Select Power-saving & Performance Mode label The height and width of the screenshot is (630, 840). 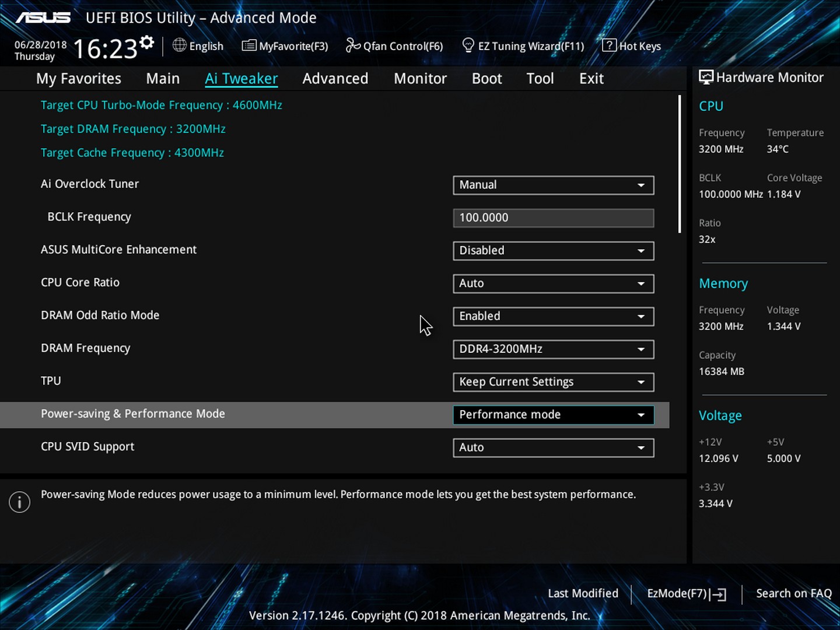pos(133,414)
